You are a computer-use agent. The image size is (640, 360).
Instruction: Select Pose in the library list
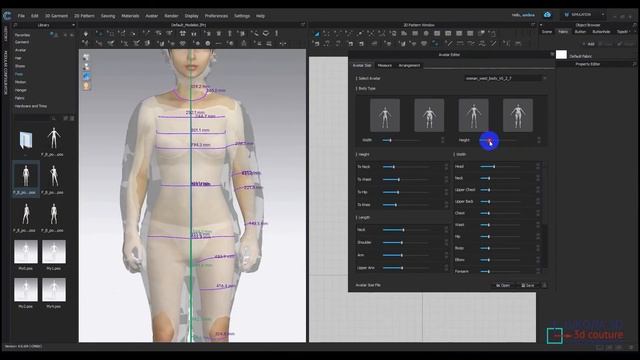[19, 74]
